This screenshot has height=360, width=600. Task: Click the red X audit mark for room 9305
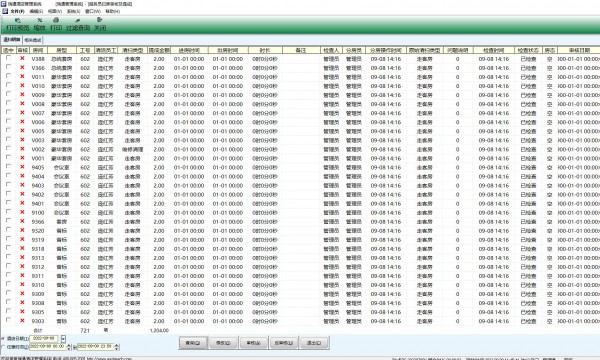22,312
